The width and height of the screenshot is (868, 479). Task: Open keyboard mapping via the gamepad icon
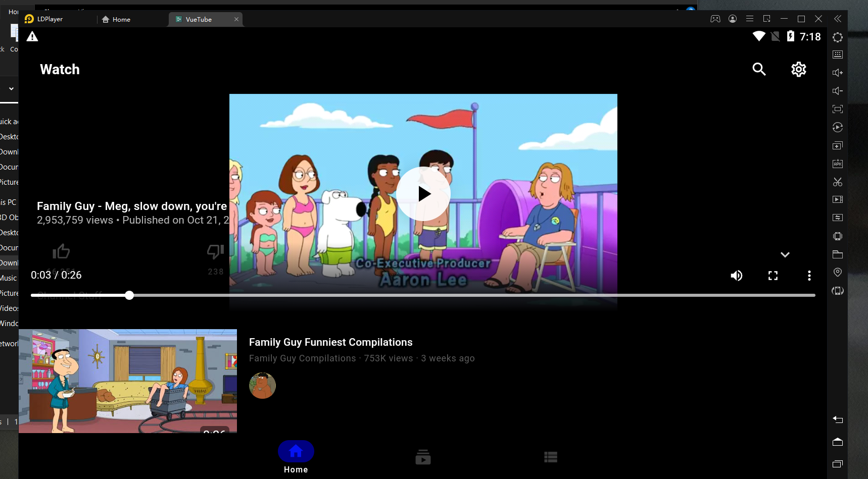(715, 19)
